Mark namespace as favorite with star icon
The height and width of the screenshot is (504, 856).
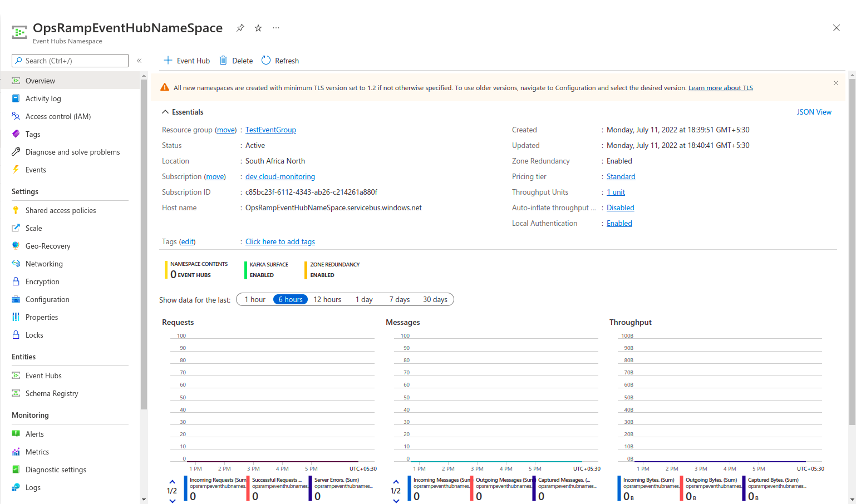click(x=258, y=28)
